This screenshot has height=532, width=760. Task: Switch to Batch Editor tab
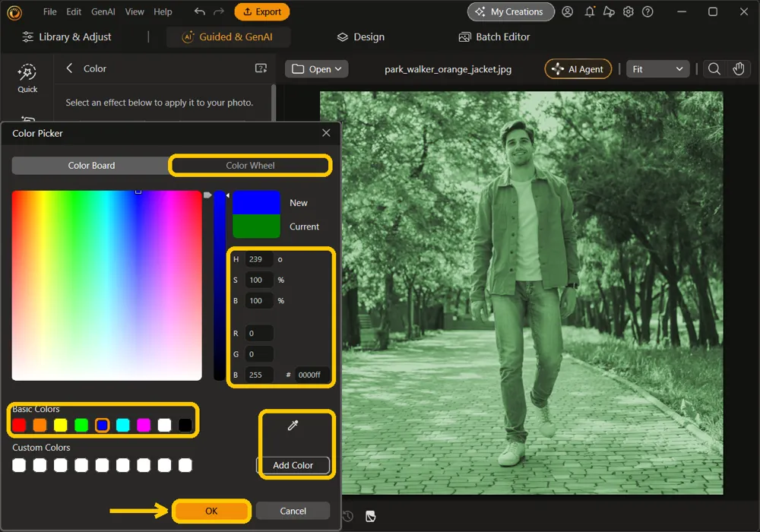pyautogui.click(x=495, y=36)
